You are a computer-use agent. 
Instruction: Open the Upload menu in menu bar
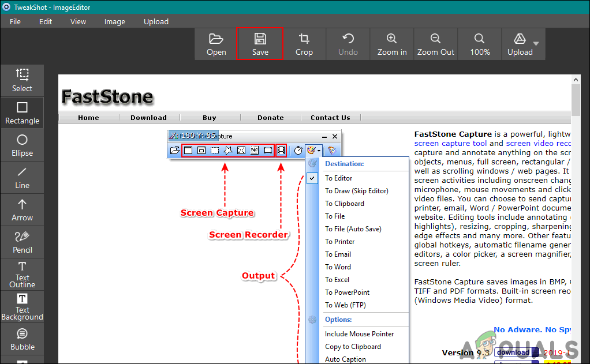click(156, 22)
